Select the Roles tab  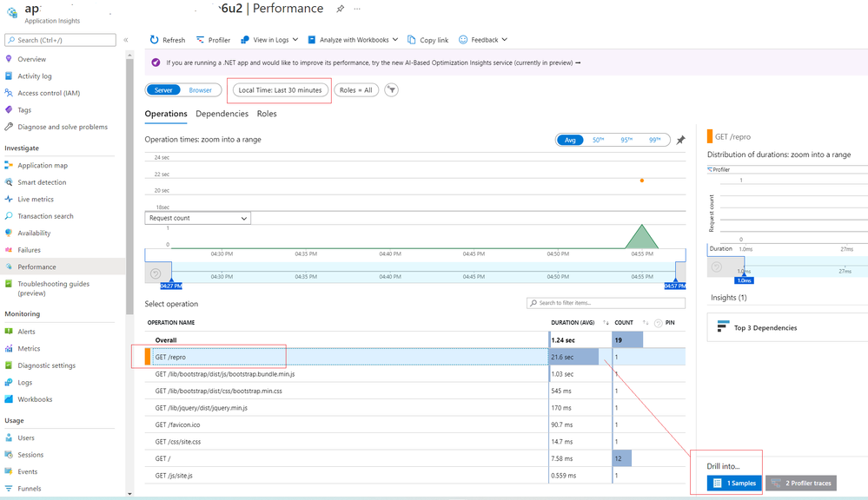(267, 114)
